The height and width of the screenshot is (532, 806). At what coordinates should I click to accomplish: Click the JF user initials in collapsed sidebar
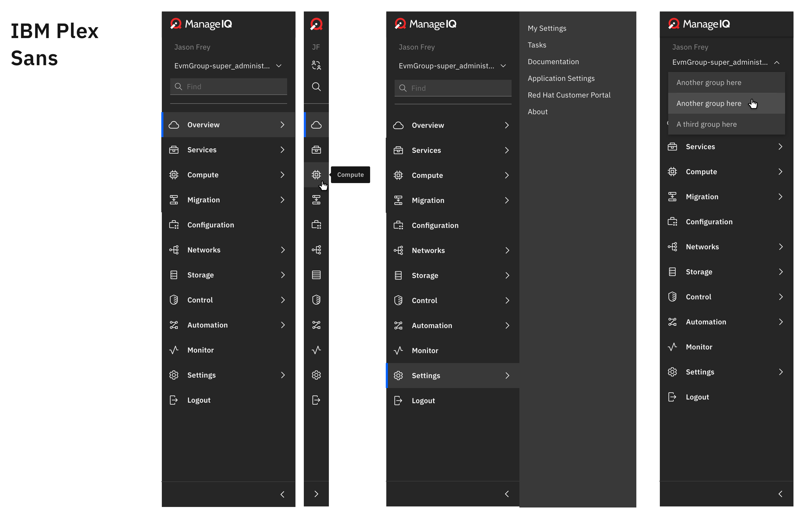pyautogui.click(x=316, y=47)
